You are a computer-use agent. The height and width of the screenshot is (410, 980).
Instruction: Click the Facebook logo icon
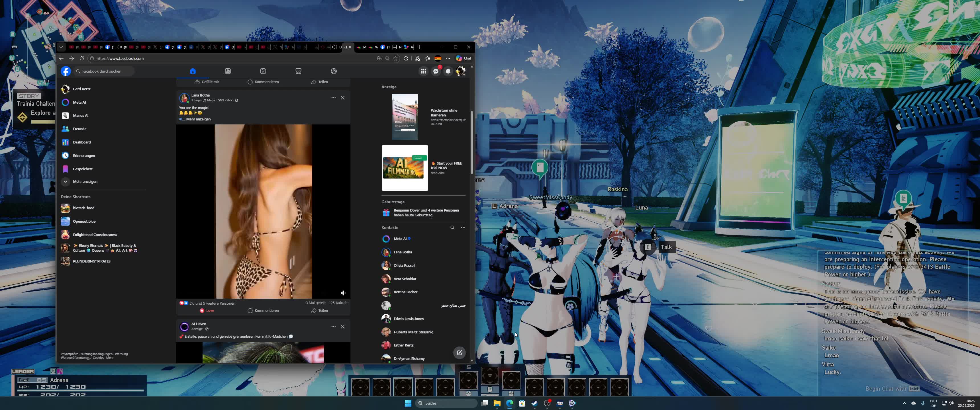click(66, 71)
